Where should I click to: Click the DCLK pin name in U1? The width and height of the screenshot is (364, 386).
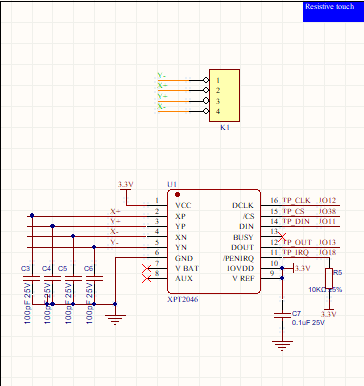click(x=243, y=205)
